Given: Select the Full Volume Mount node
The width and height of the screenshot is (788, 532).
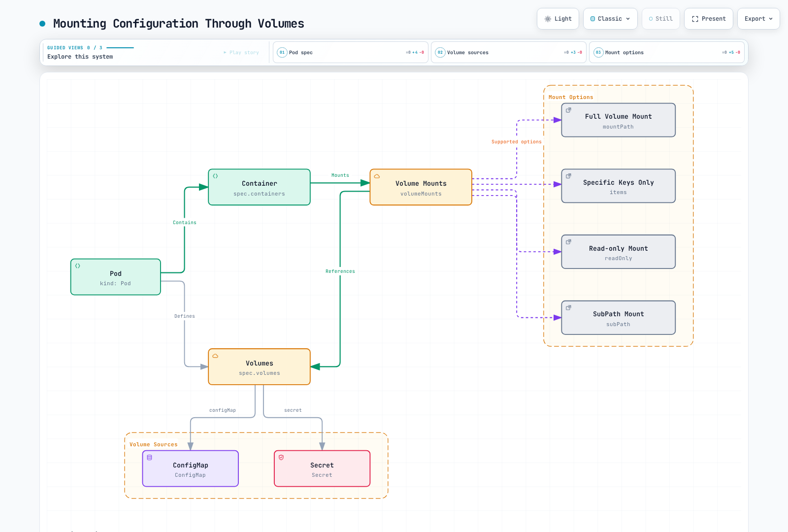Looking at the screenshot, I should click(619, 120).
